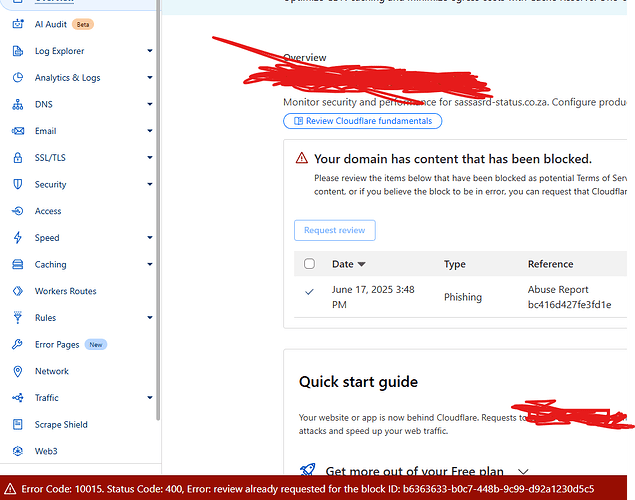Click the Speed lightning bolt icon
Screen dimensions: 635x500
click(x=18, y=238)
